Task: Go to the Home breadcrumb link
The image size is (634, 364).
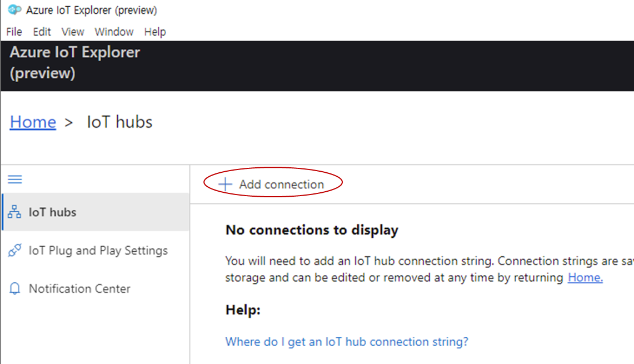Action: (x=33, y=122)
